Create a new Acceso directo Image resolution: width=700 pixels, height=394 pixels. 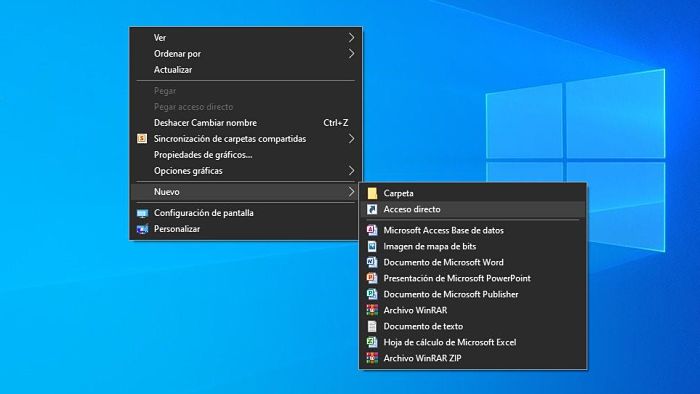tap(473, 209)
